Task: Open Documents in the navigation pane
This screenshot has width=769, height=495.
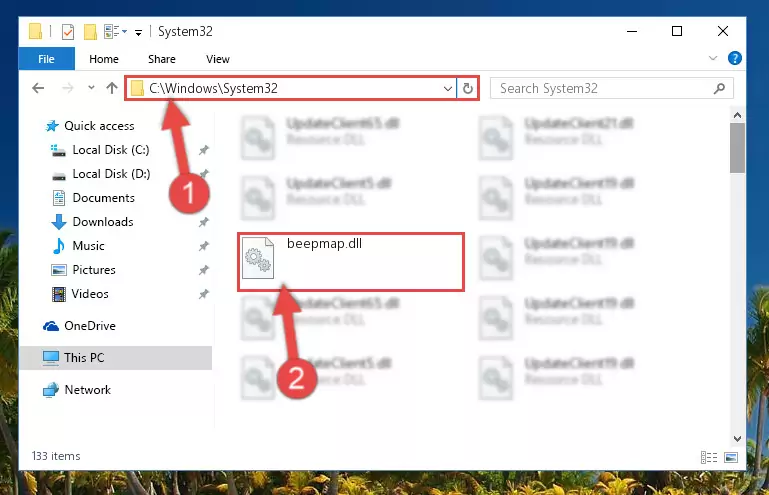Action: point(103,198)
